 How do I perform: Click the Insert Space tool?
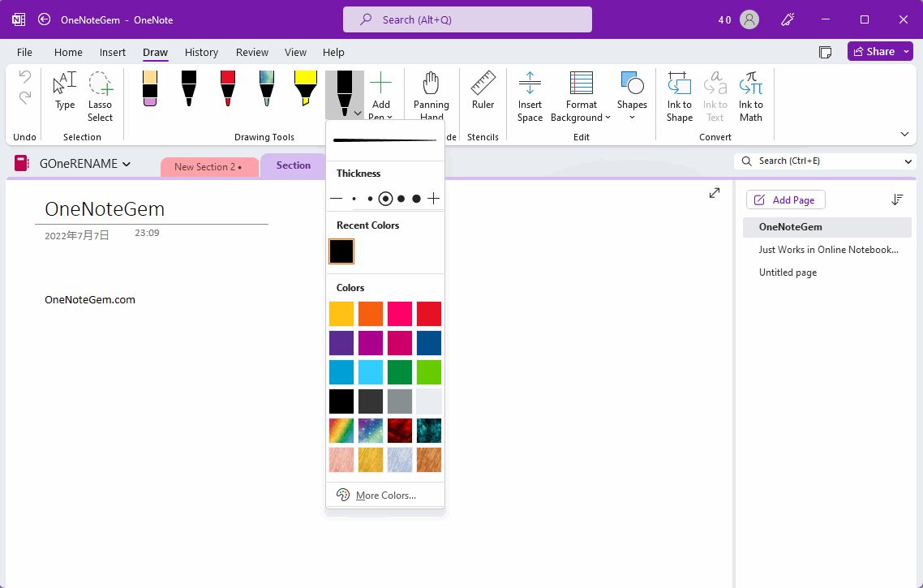[530, 96]
